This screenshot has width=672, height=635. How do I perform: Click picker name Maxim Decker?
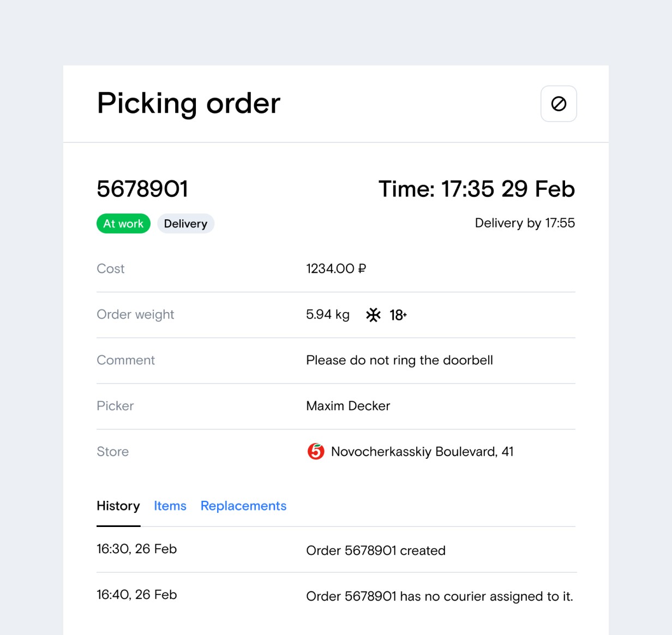tap(348, 406)
